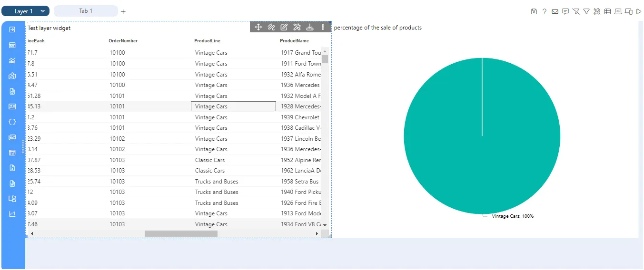
Task: Click the Test layer widget title
Action: (49, 28)
